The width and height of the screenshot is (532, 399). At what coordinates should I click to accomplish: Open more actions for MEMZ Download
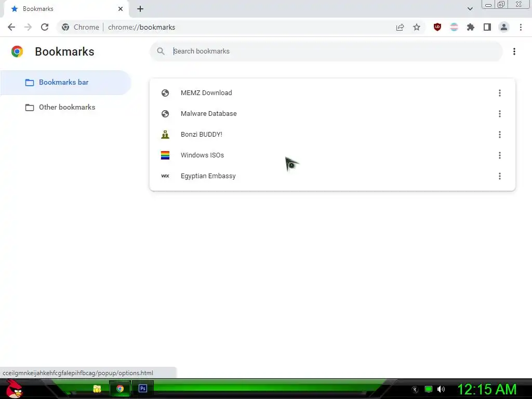tap(499, 93)
